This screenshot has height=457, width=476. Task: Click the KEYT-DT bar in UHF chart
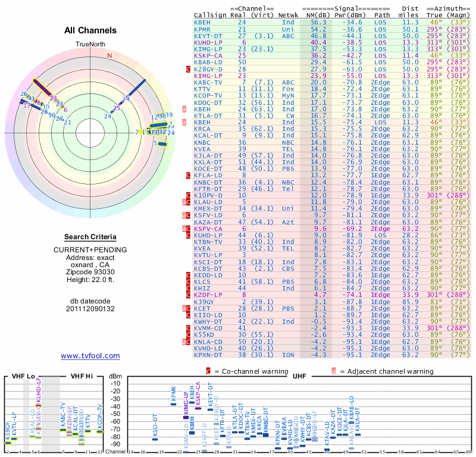point(210,409)
